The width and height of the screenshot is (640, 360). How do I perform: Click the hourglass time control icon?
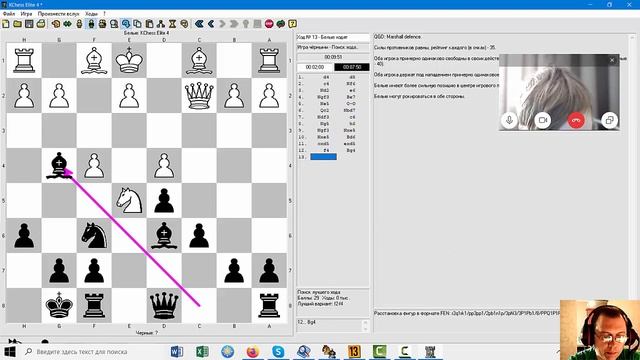click(x=173, y=24)
